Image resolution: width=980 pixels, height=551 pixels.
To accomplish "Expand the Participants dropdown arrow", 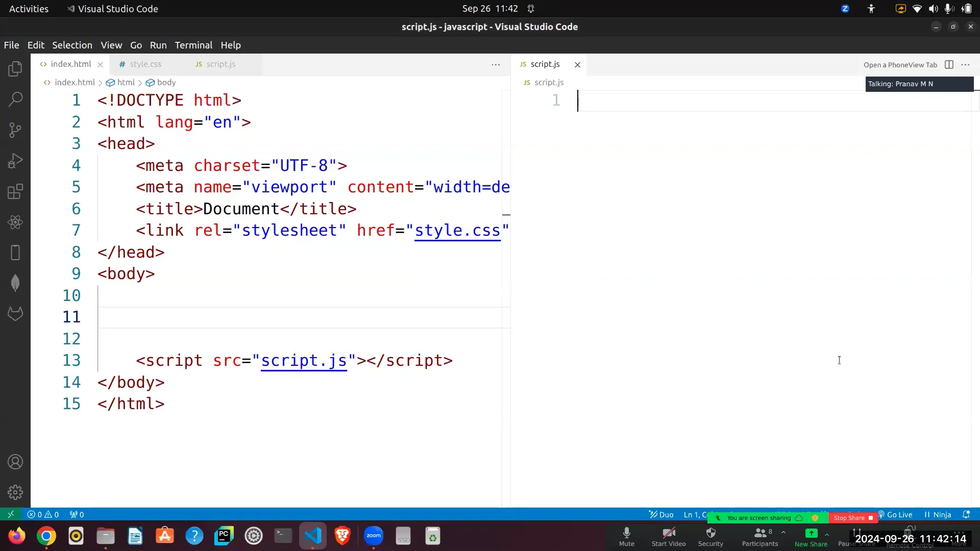I will pos(782,532).
